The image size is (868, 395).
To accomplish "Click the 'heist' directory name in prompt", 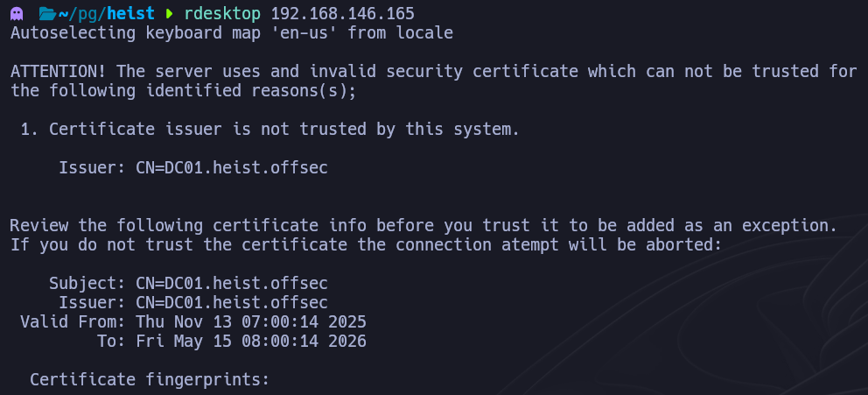I will pyautogui.click(x=134, y=15).
